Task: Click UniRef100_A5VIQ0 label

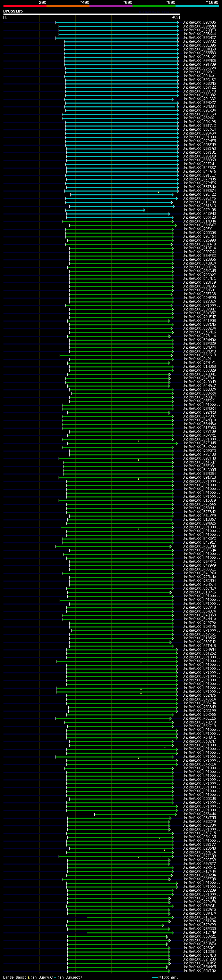Action: coord(199,971)
